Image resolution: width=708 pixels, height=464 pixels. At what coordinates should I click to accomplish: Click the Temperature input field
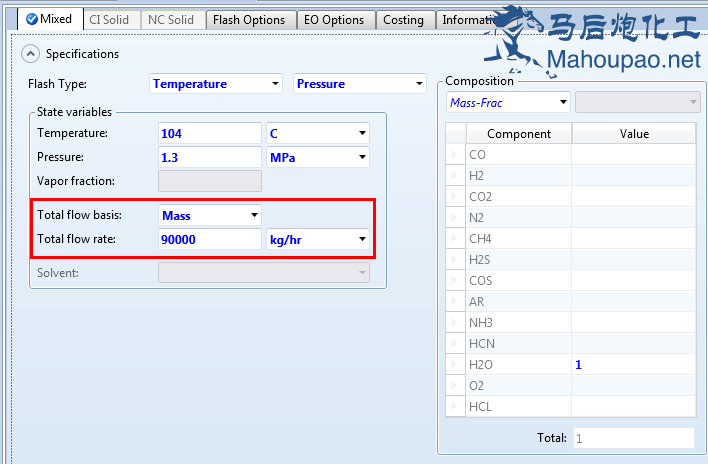click(x=210, y=133)
